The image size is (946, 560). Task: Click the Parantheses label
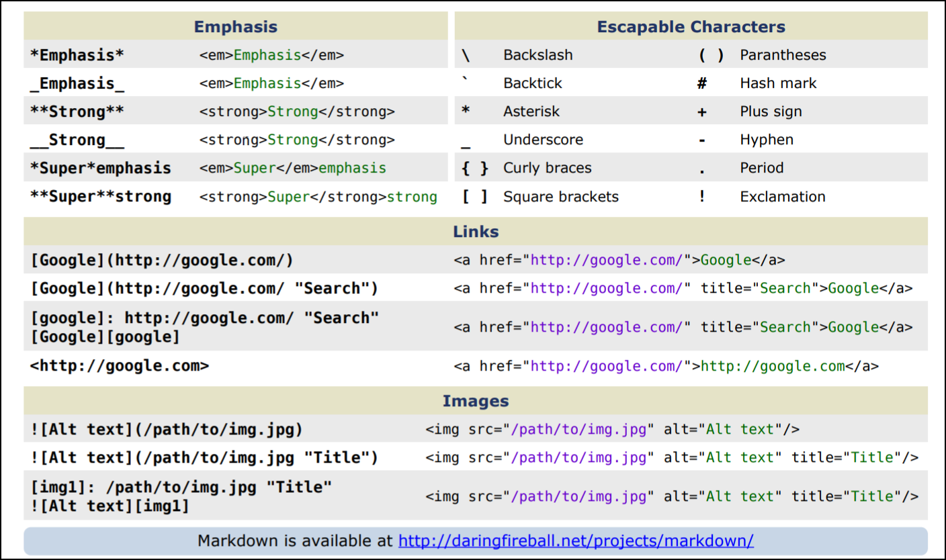click(x=783, y=55)
